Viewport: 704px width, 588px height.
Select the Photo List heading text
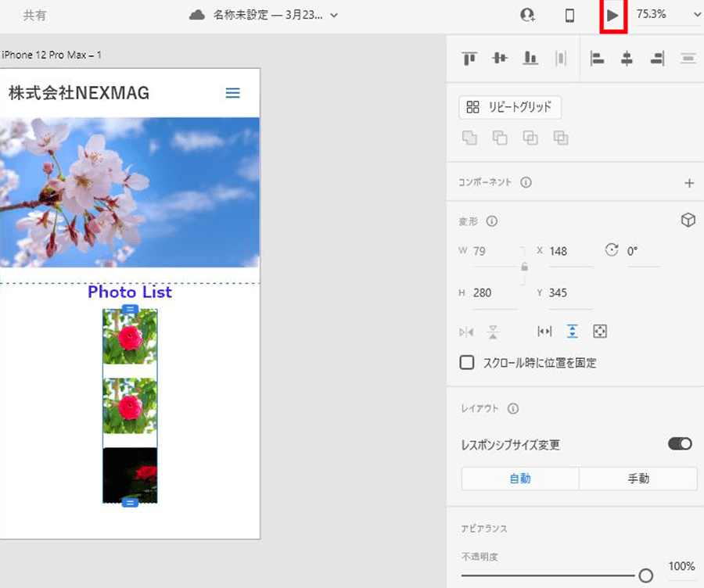(130, 292)
